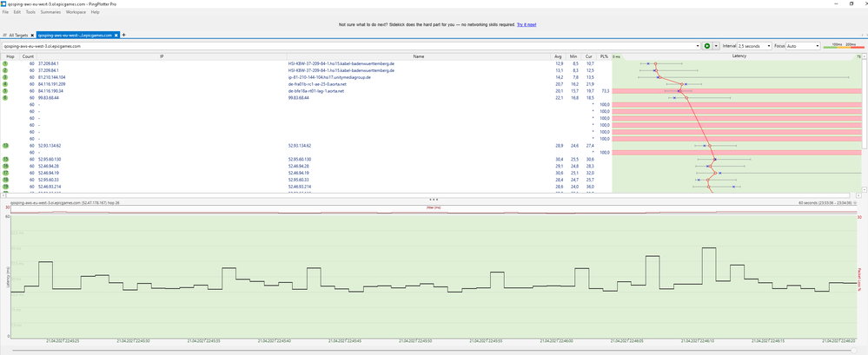Click the Jitter (ms) graph strip

[434, 209]
